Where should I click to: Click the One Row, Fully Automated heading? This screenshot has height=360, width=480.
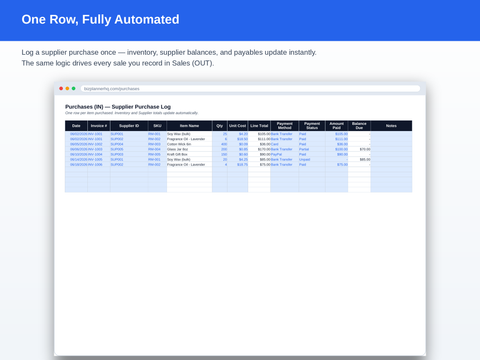click(x=100, y=19)
